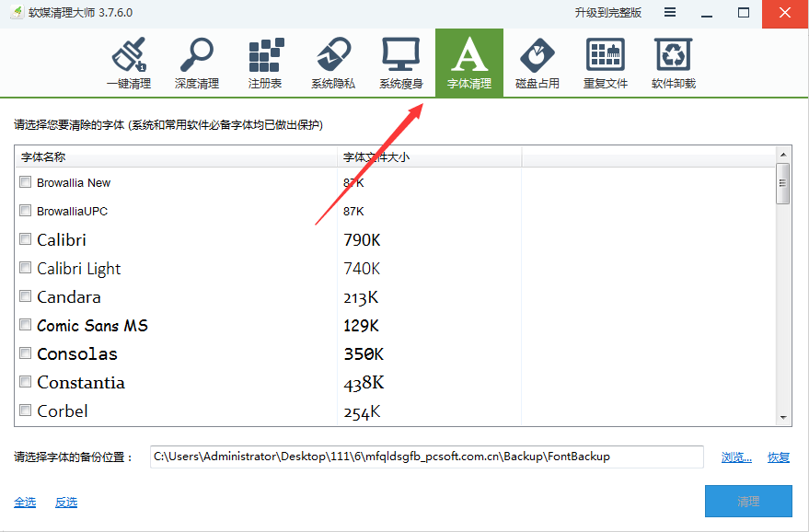This screenshot has width=809, height=532.
Task: Click the font list scroll up arrow
Action: (x=783, y=155)
